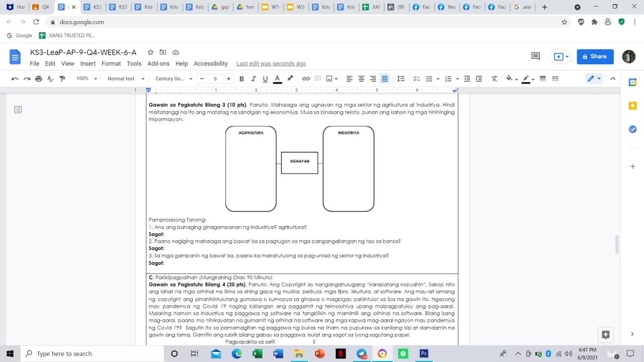Insert a comment
644x362 pixels.
click(317, 78)
